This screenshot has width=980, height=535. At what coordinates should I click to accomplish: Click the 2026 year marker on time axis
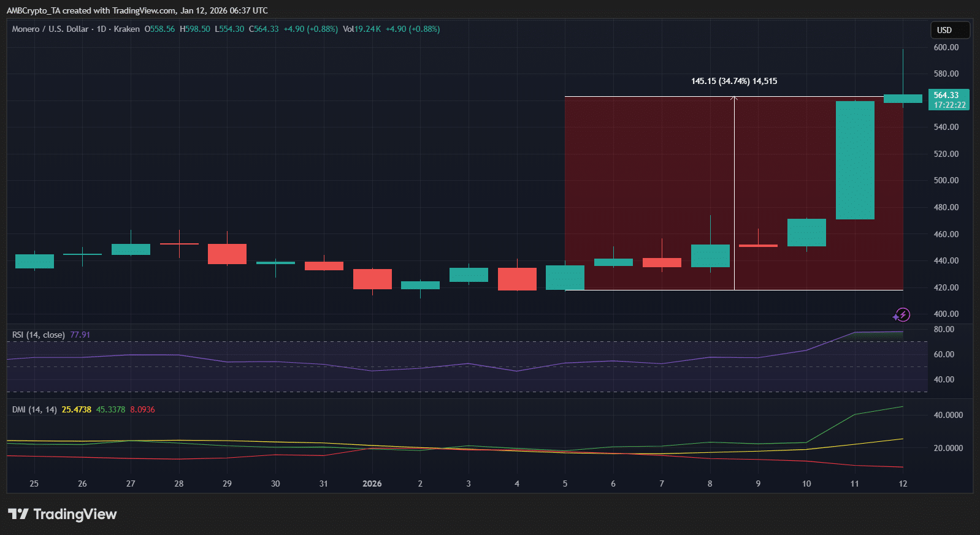(x=372, y=484)
